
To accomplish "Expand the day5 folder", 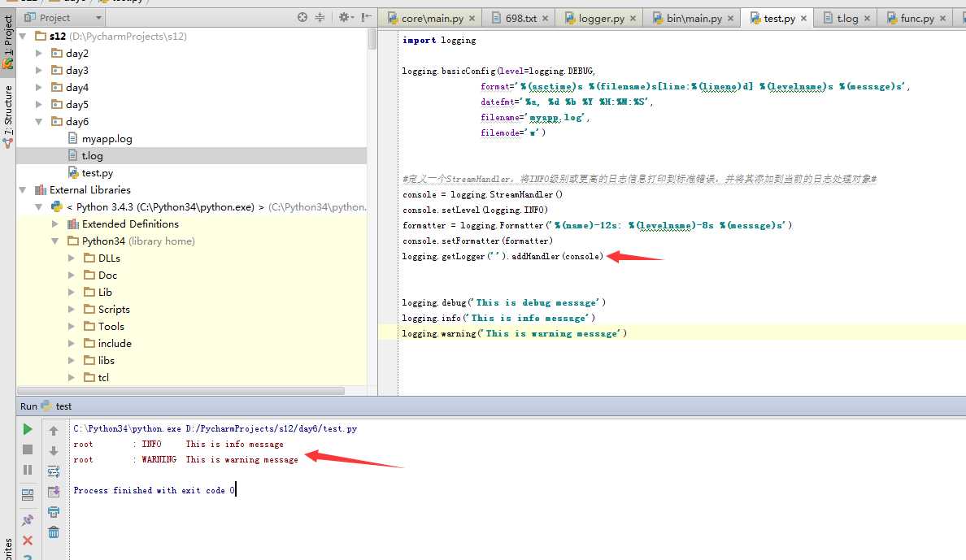I will [x=39, y=105].
